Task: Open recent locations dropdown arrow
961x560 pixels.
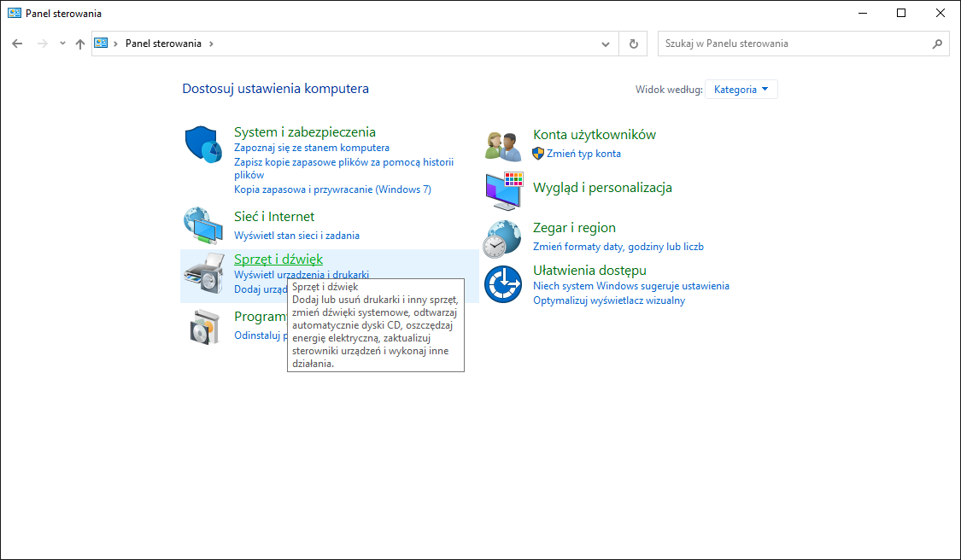Action: click(x=62, y=44)
